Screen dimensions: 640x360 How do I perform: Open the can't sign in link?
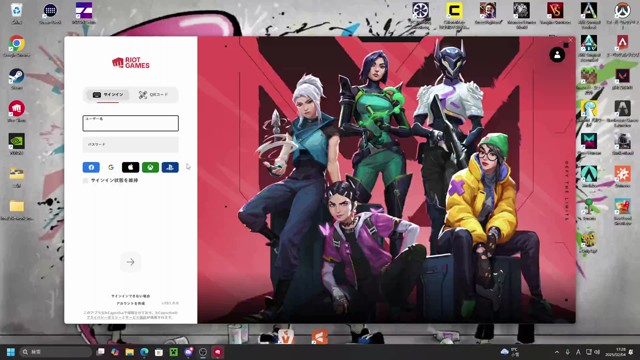point(131,296)
